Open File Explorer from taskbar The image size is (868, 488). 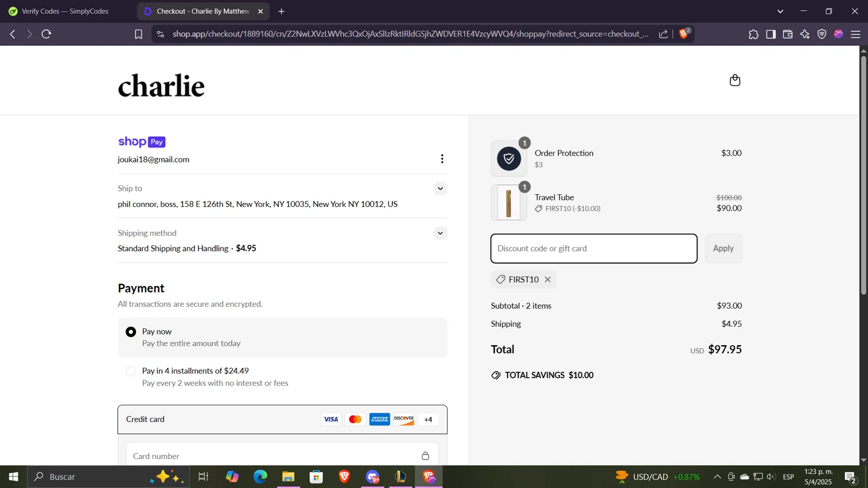point(288,476)
